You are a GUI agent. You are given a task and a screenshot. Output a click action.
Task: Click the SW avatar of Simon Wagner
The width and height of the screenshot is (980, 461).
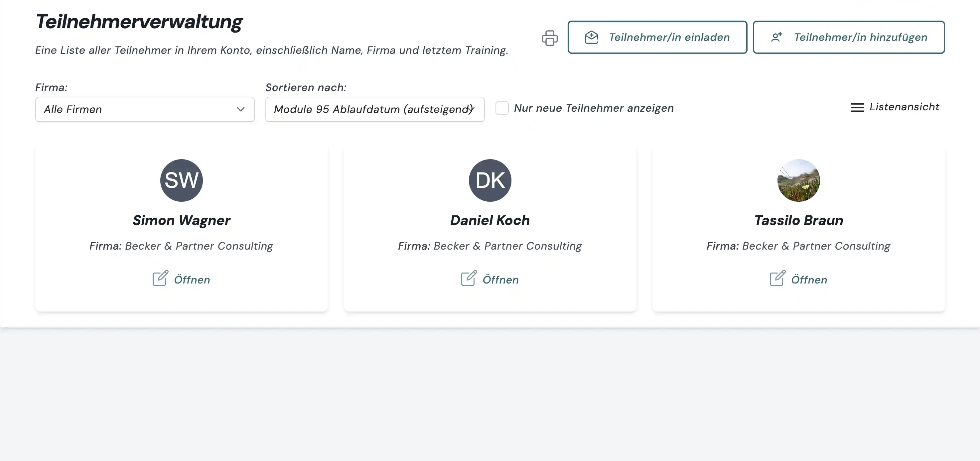tap(182, 180)
